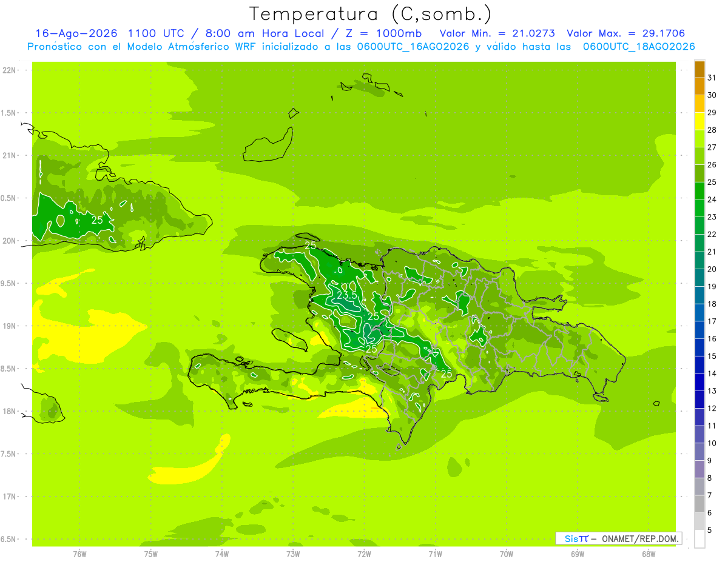Click legend value "31"
This screenshot has width=728, height=562.
[712, 78]
